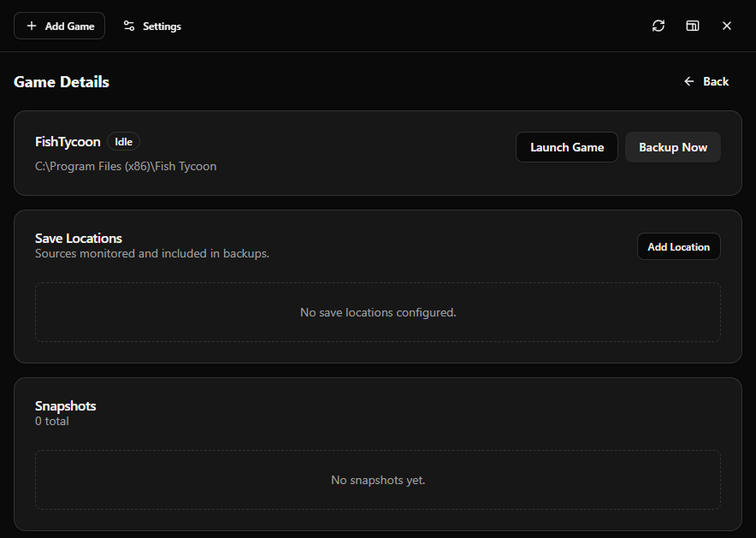This screenshot has width=756, height=538.
Task: Launch the FishTycoon game
Action: click(x=566, y=147)
